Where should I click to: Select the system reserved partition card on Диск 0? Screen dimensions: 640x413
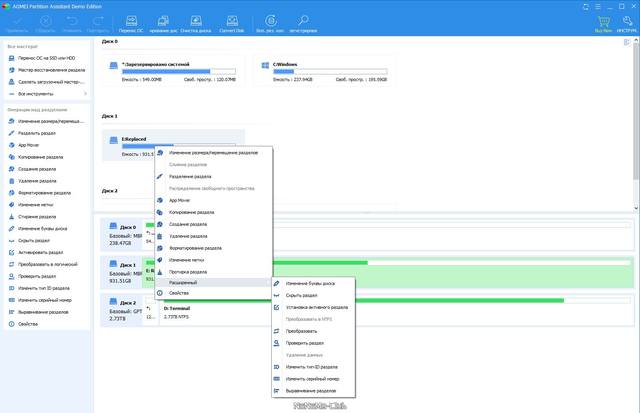click(x=173, y=71)
